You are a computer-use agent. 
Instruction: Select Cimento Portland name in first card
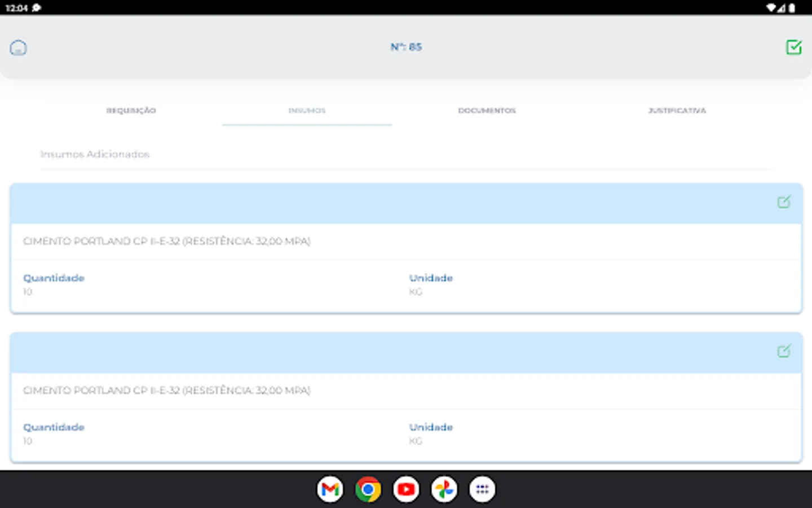pos(166,241)
